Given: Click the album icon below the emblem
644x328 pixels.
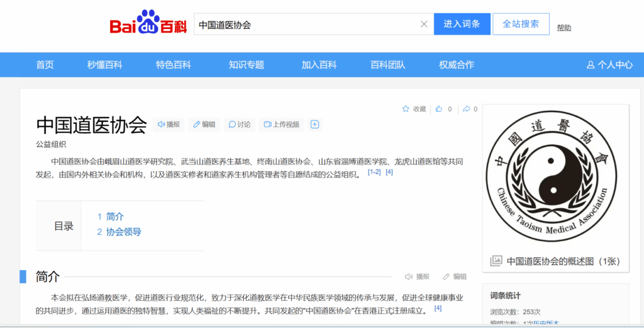Looking at the screenshot, I should (496, 261).
